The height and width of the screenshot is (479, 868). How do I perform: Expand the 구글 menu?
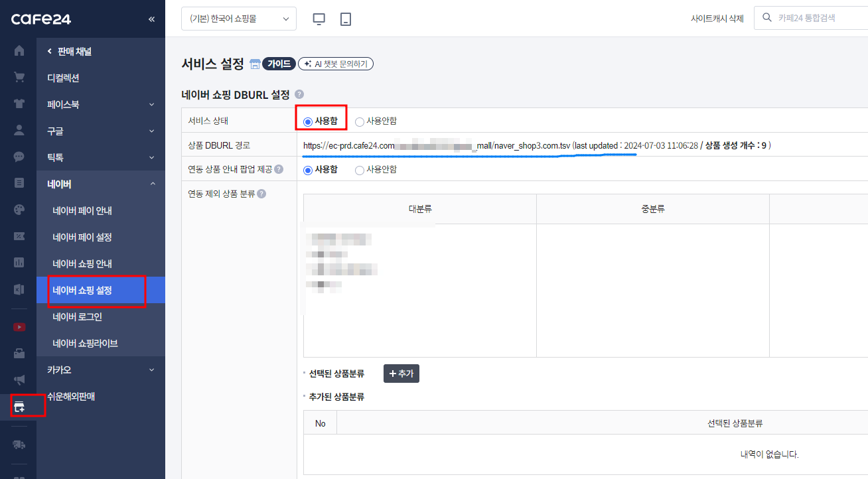coord(101,131)
